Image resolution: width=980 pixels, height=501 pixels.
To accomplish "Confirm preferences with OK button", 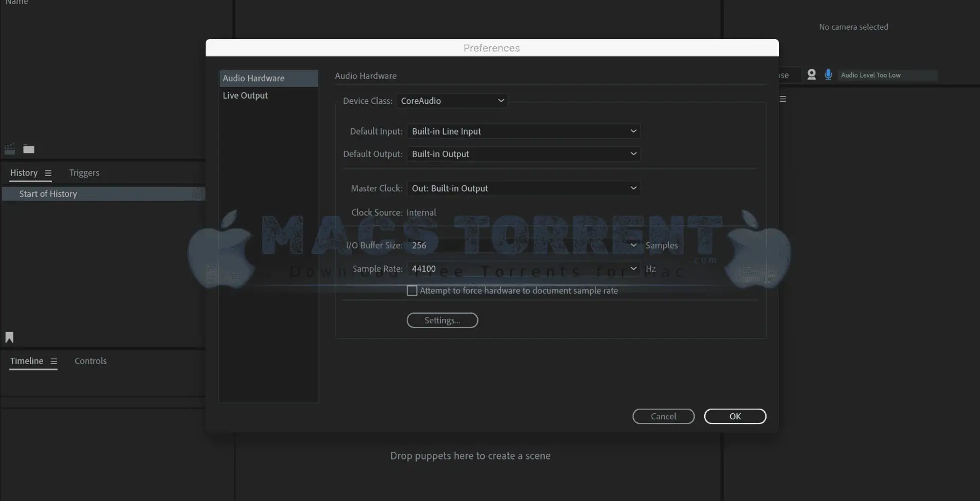I will pos(735,416).
